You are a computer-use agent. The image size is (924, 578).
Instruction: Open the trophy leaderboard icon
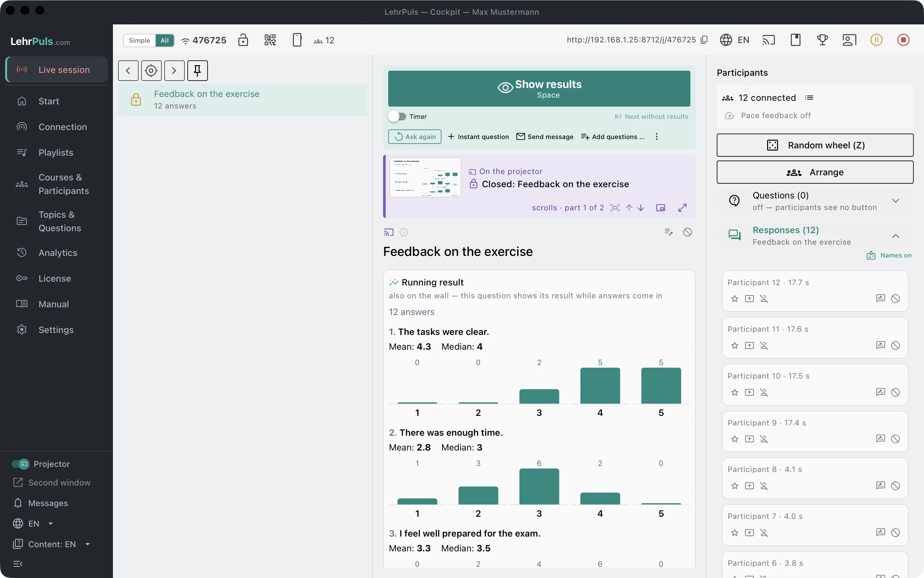pyautogui.click(x=822, y=40)
